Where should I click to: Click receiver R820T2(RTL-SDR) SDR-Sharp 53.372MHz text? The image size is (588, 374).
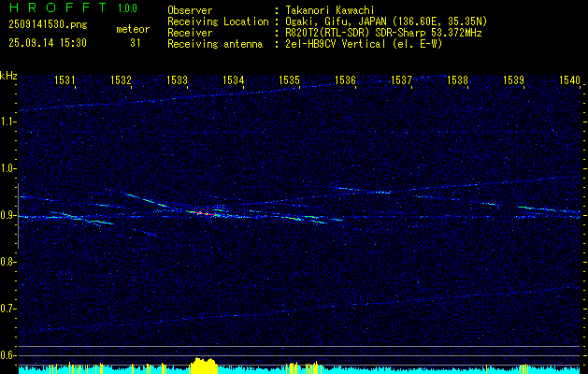click(383, 33)
